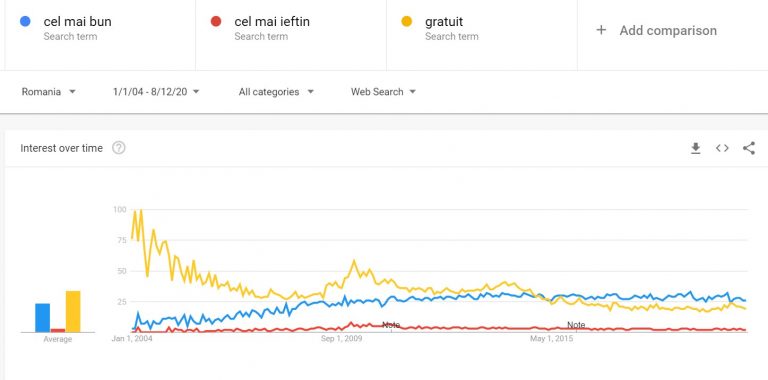The image size is (768, 380).
Task: Select the yellow dot for gratuit
Action: coord(407,22)
